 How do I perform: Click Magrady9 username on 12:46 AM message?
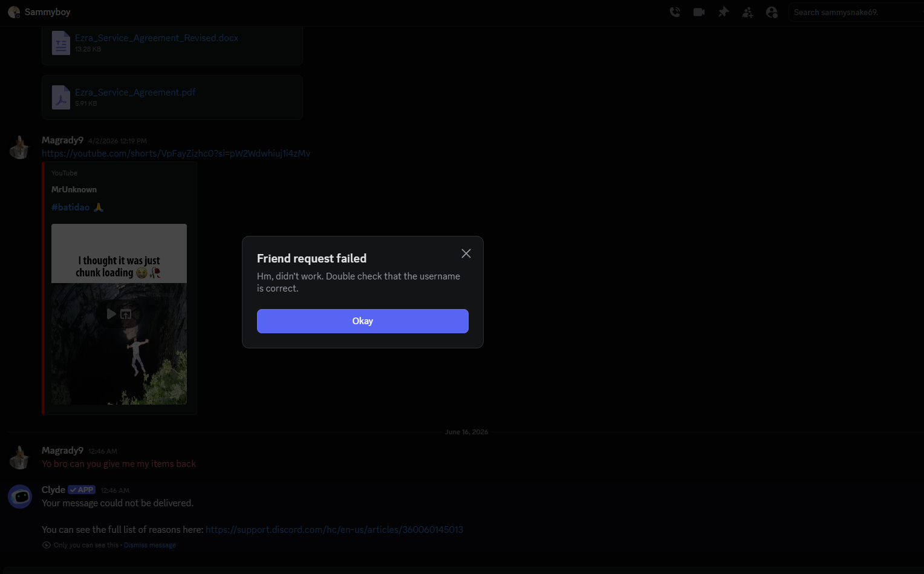pos(62,451)
